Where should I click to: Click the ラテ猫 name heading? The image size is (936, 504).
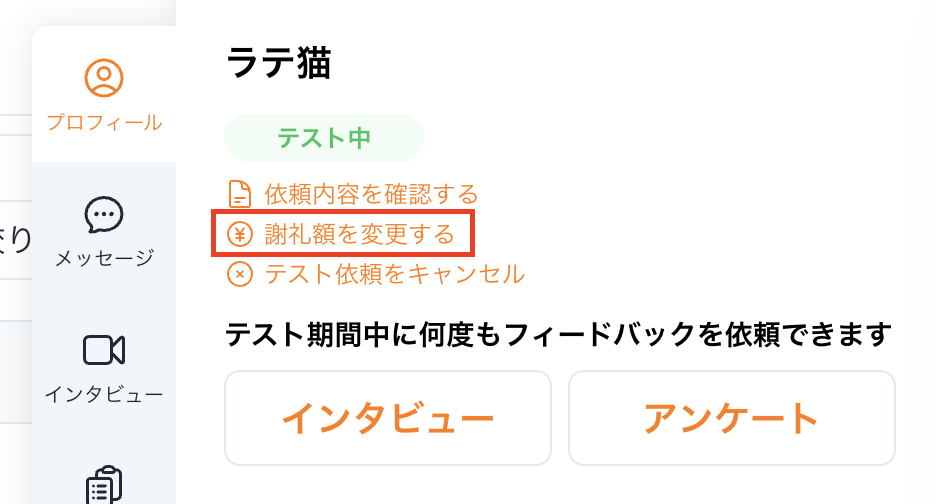click(279, 65)
